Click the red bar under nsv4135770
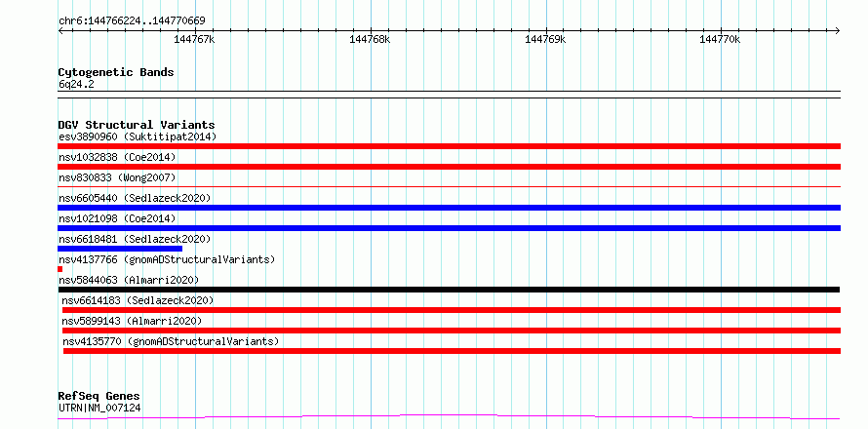The image size is (868, 429). click(x=452, y=351)
